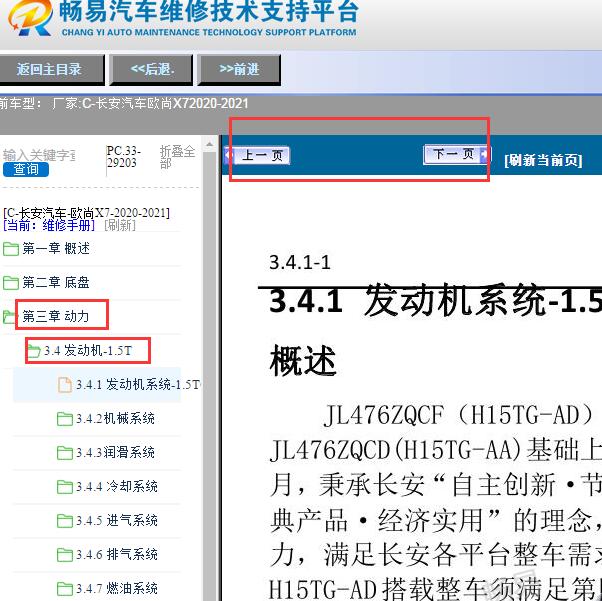
Task: Refresh page via 刷新当前页 link
Action: (x=543, y=160)
